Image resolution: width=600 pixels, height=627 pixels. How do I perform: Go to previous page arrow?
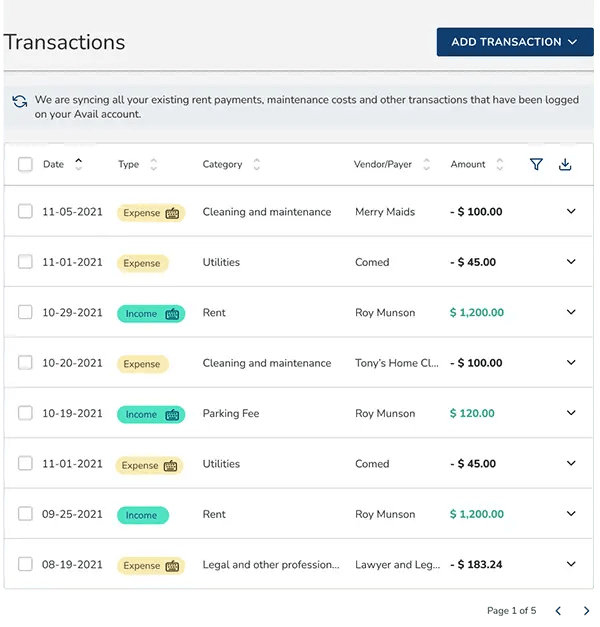[x=558, y=610]
